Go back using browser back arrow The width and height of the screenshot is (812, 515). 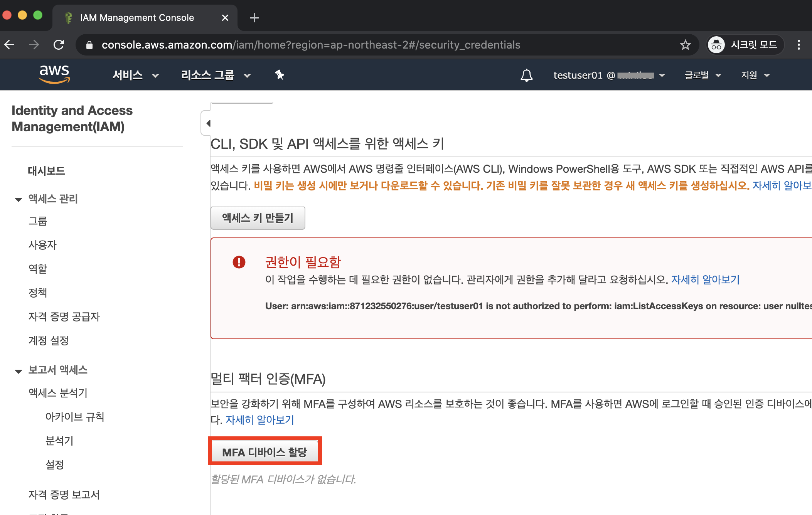pyautogui.click(x=10, y=45)
